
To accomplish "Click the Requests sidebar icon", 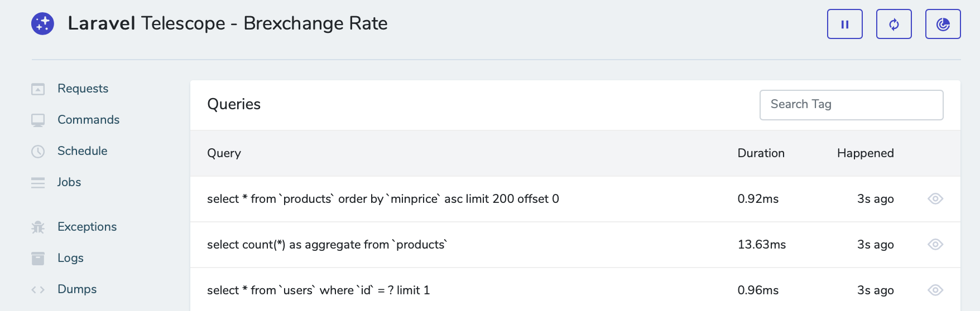I will tap(38, 89).
